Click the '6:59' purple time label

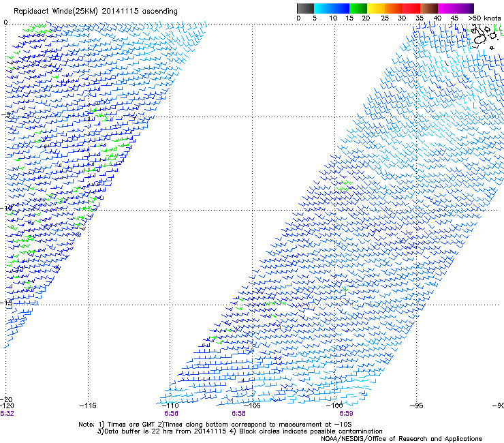point(346,414)
